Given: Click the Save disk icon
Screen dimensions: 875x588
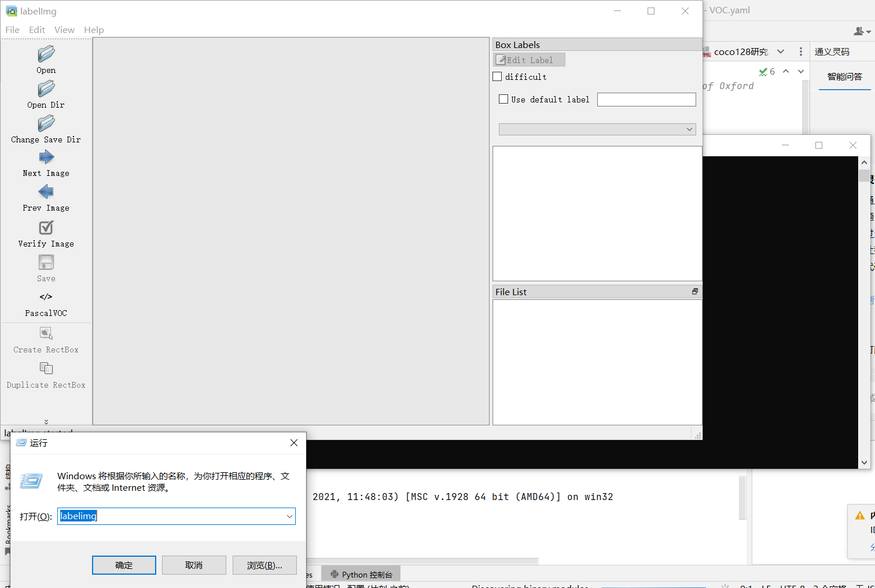Looking at the screenshot, I should 46,263.
